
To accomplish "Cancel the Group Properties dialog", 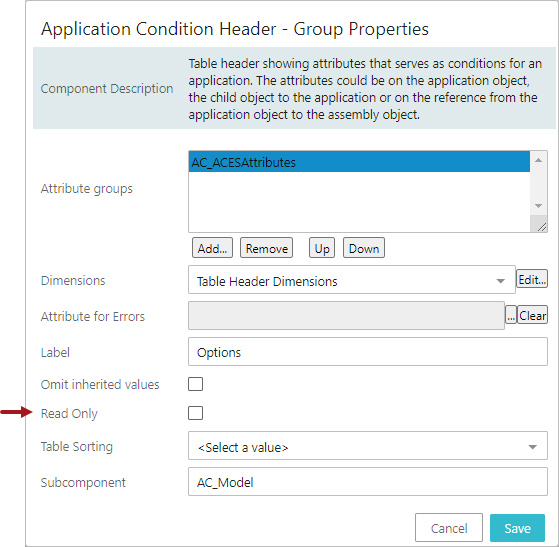I will [x=448, y=528].
